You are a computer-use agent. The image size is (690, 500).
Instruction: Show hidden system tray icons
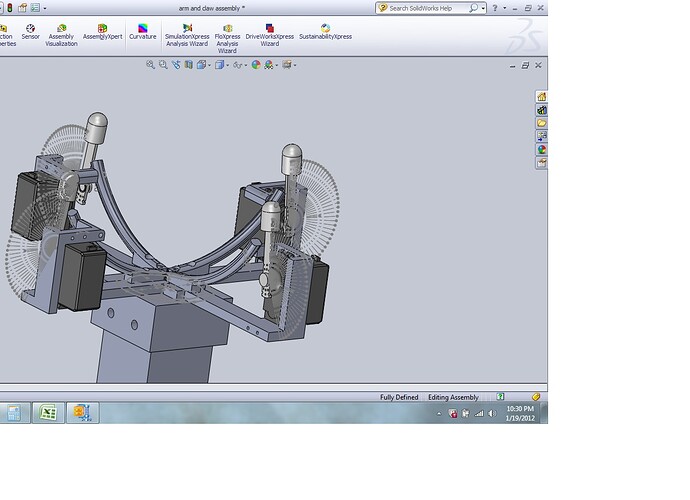coord(439,414)
